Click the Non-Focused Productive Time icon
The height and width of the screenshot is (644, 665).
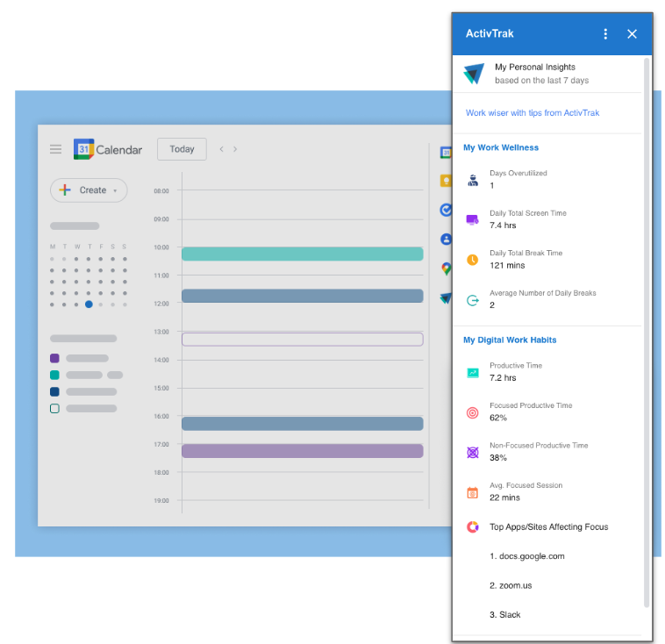click(473, 452)
